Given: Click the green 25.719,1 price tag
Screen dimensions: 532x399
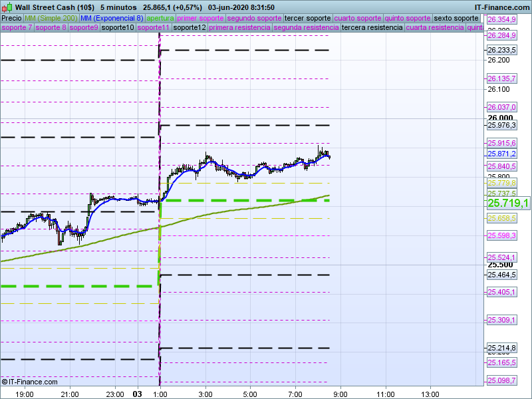Looking at the screenshot, I should pyautogui.click(x=508, y=203).
